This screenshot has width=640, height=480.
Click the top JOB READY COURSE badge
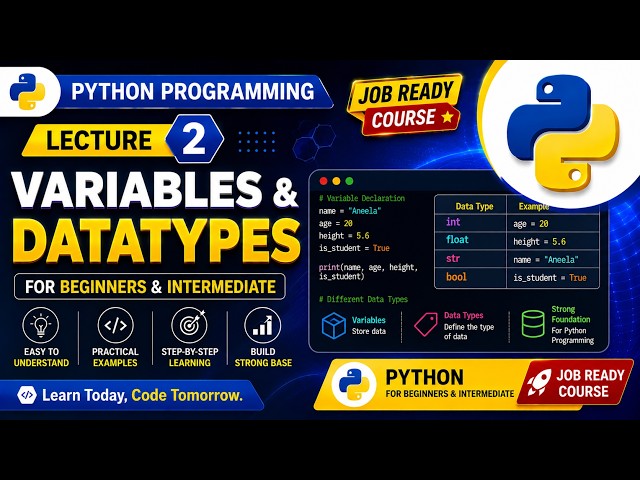click(405, 104)
